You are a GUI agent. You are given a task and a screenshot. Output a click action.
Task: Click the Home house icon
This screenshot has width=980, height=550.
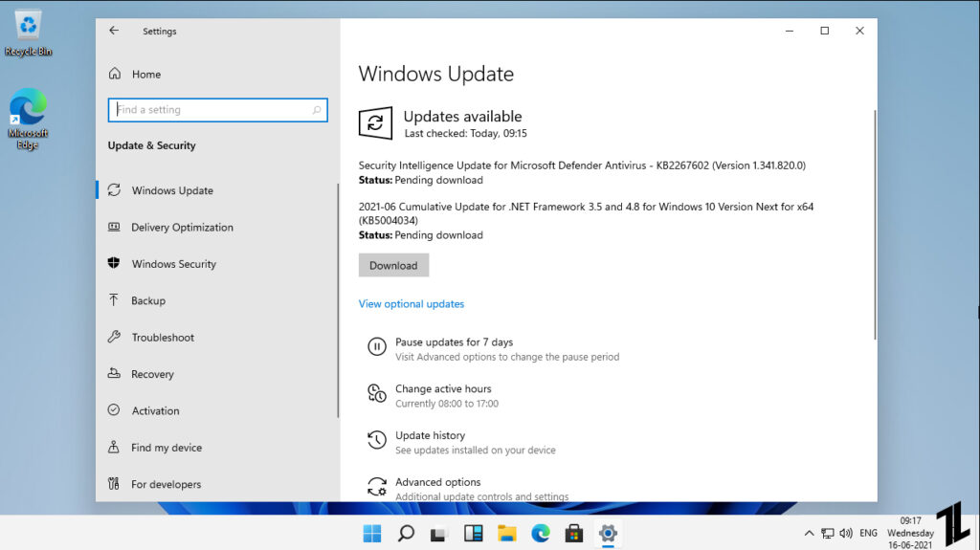coord(115,74)
